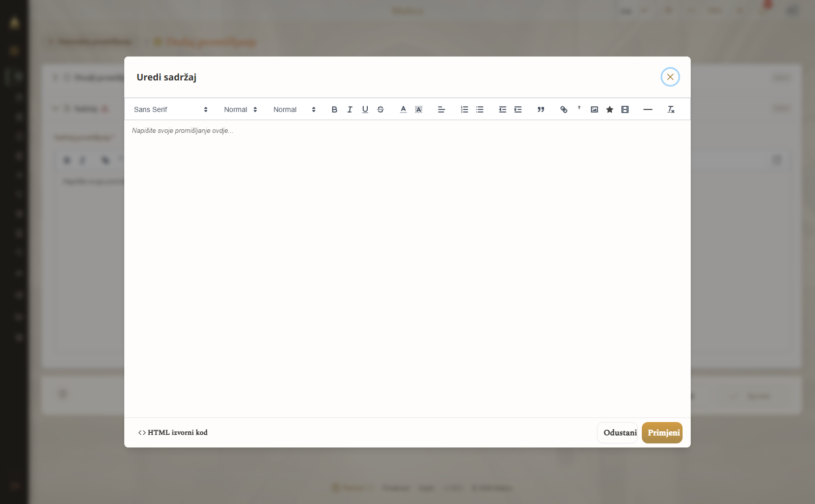This screenshot has width=815, height=504.
Task: Insert a video with the film icon
Action: pos(624,109)
